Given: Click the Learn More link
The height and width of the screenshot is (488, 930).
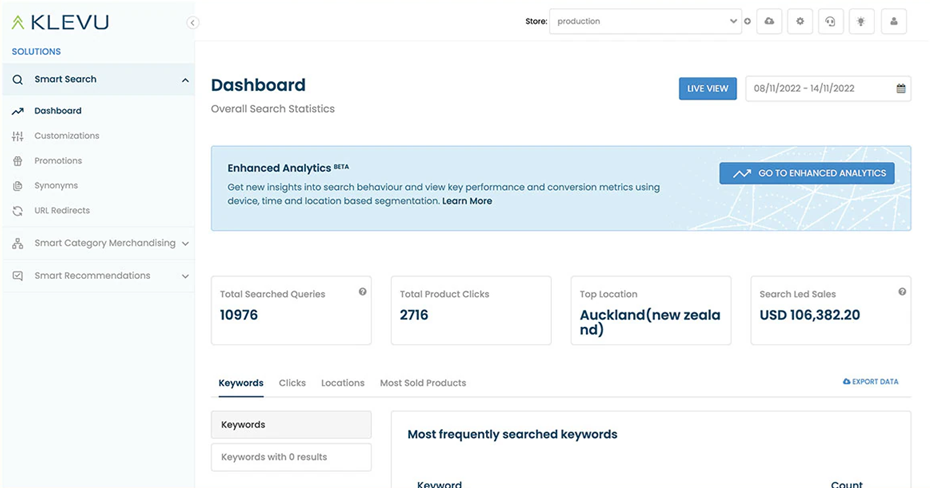Looking at the screenshot, I should pyautogui.click(x=467, y=201).
